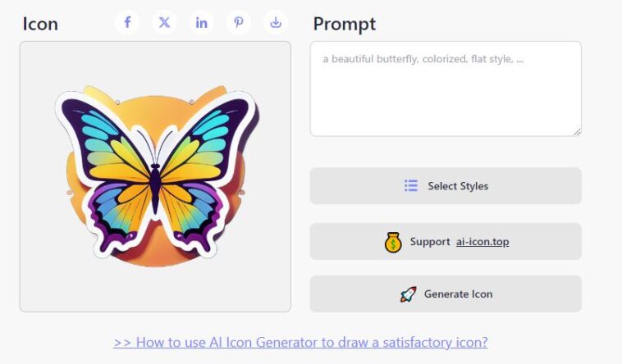Open the Select Styles chooser
Image resolution: width=622 pixels, height=364 pixels.
coord(446,185)
